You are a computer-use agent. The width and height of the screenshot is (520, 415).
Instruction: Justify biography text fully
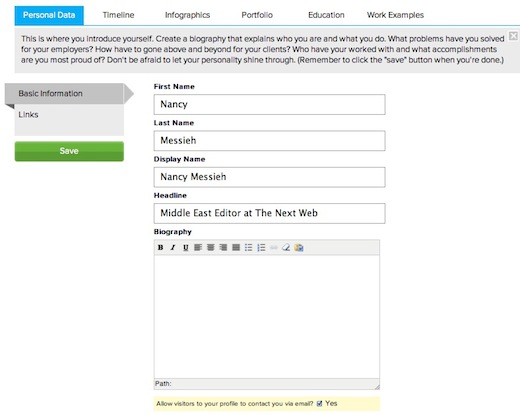point(236,247)
